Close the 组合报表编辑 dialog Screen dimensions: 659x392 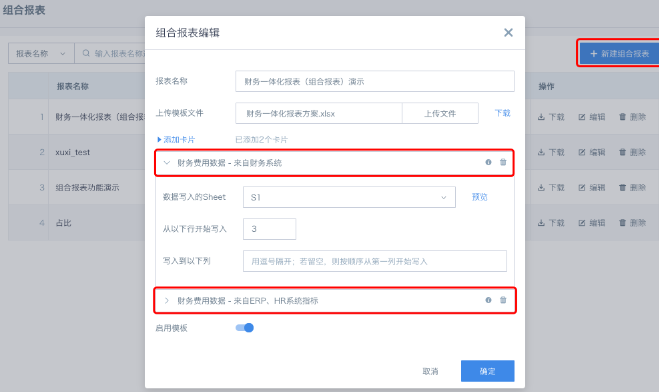click(x=508, y=32)
